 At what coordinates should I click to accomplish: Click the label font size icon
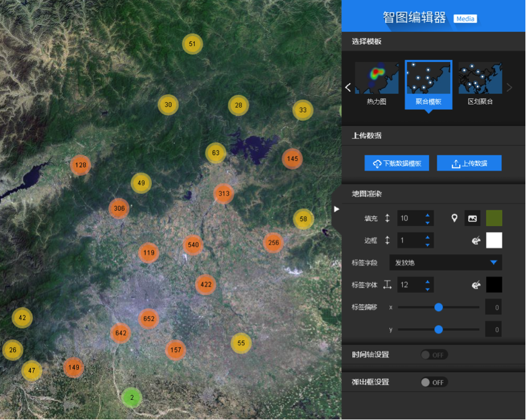coord(388,284)
